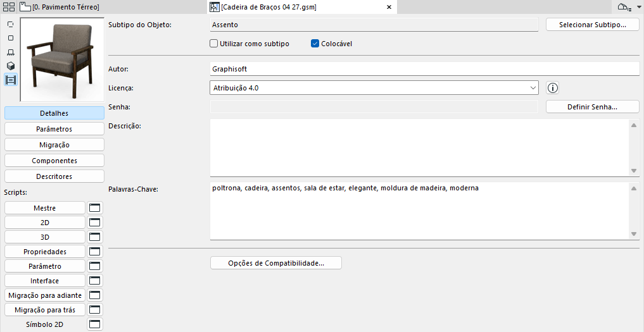Open Símbolo 2D editor
The width and height of the screenshot is (644, 332).
[x=45, y=324]
